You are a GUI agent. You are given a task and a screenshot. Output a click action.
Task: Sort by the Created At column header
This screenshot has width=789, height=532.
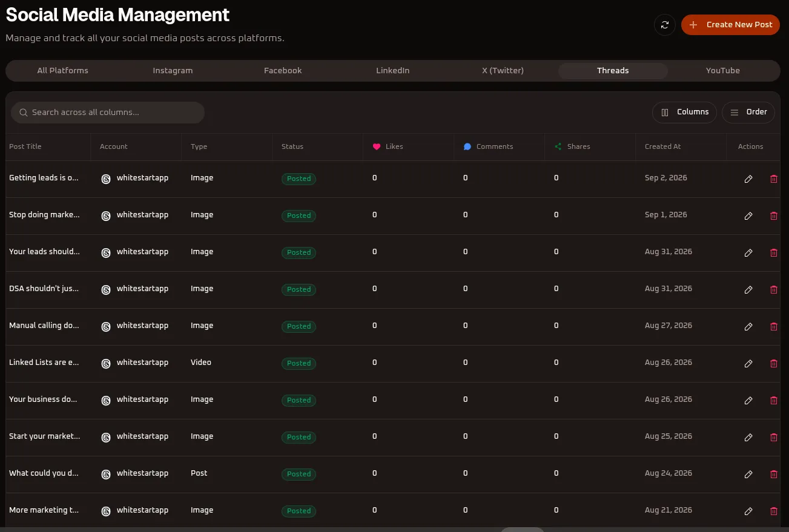(662, 146)
